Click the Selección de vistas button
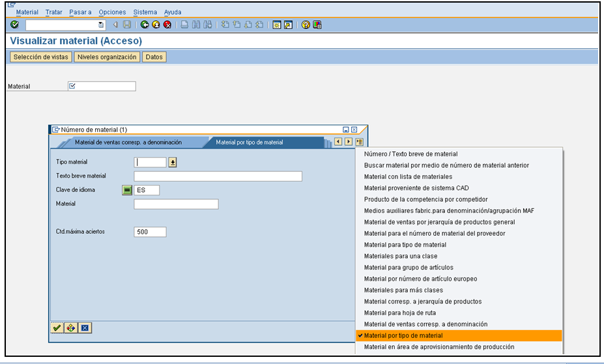 [41, 57]
